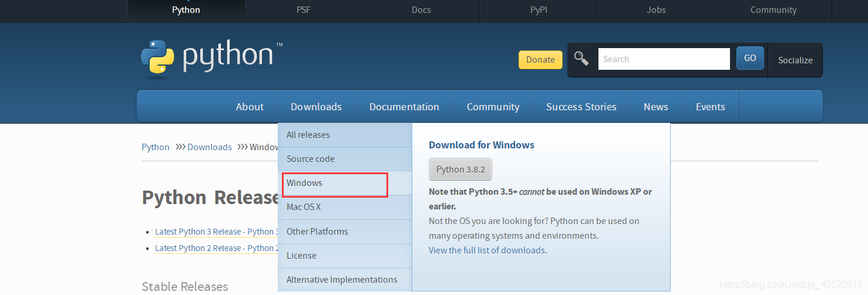
Task: Open the Socialize menu
Action: click(795, 60)
